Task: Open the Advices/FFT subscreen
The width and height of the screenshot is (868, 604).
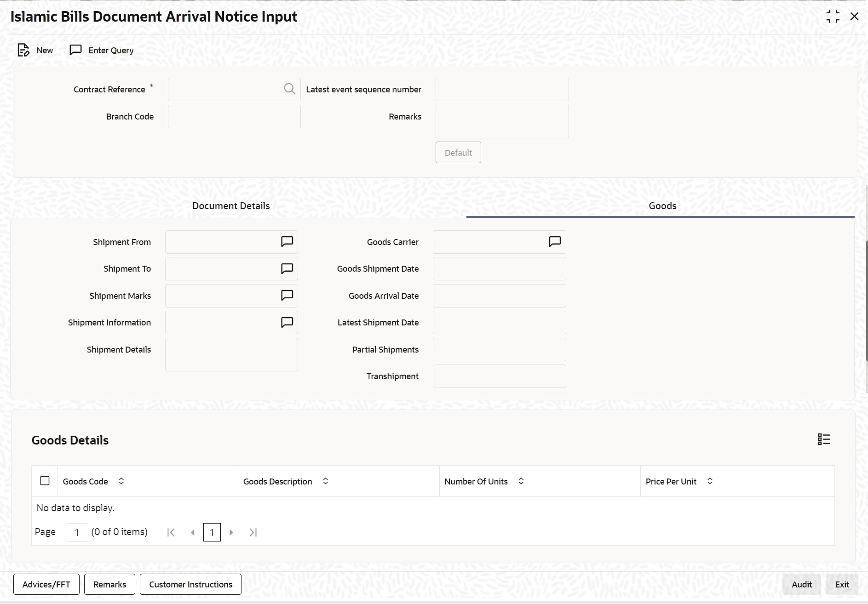Action: tap(46, 584)
